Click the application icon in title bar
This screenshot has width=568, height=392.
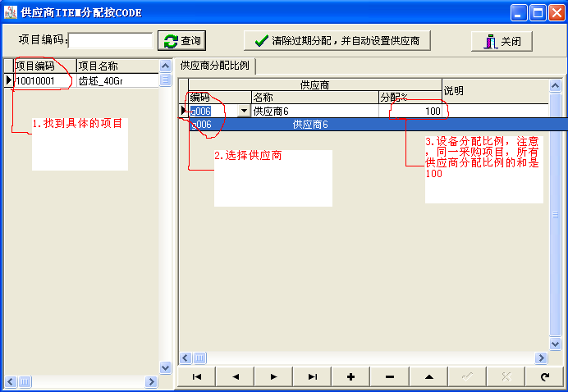pos(11,12)
